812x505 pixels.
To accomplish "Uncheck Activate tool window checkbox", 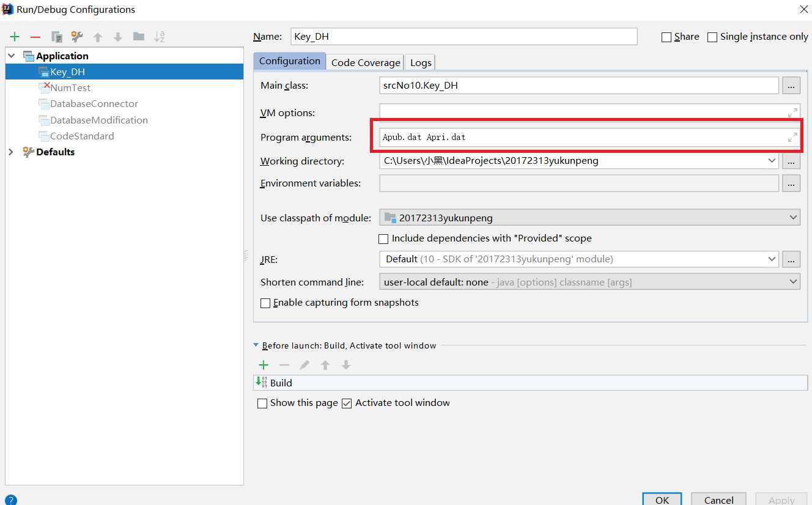I will (347, 403).
